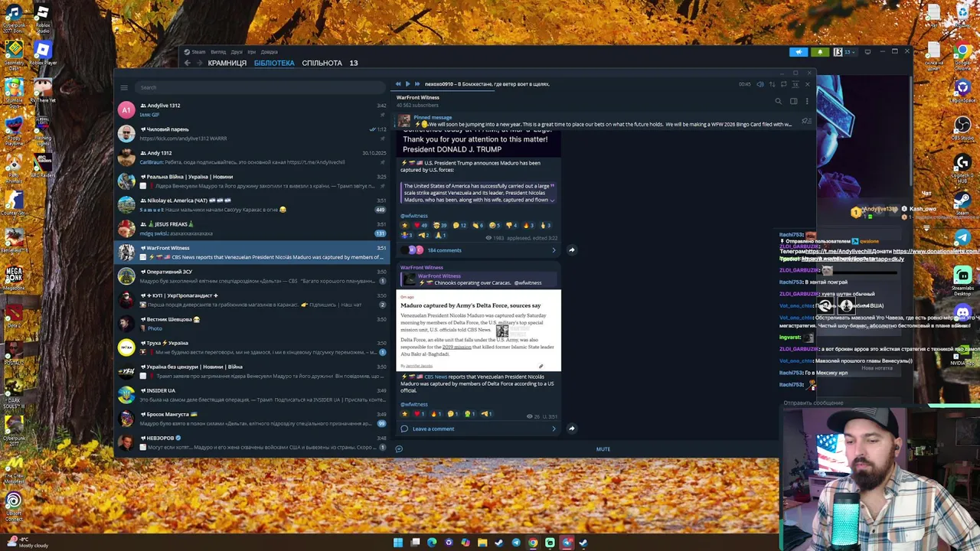Open the Труха Україна channel

(252, 347)
